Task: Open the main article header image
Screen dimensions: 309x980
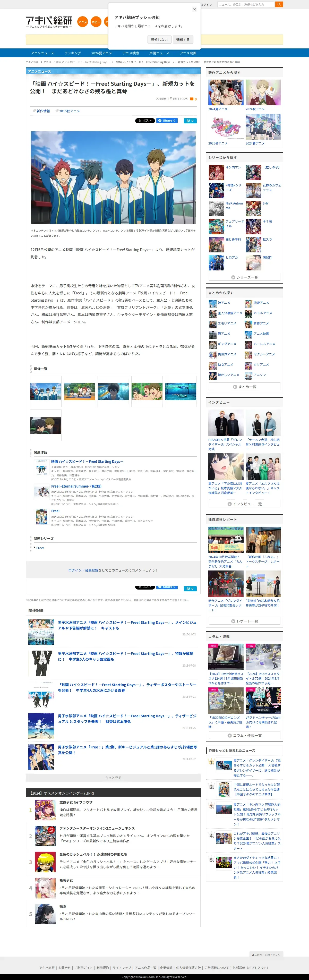Action: tap(113, 177)
